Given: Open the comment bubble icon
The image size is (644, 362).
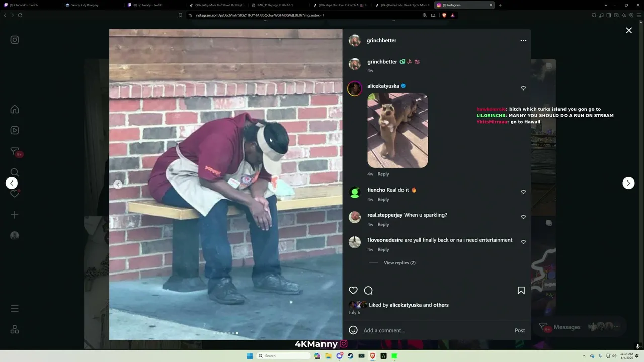Looking at the screenshot, I should (x=368, y=290).
